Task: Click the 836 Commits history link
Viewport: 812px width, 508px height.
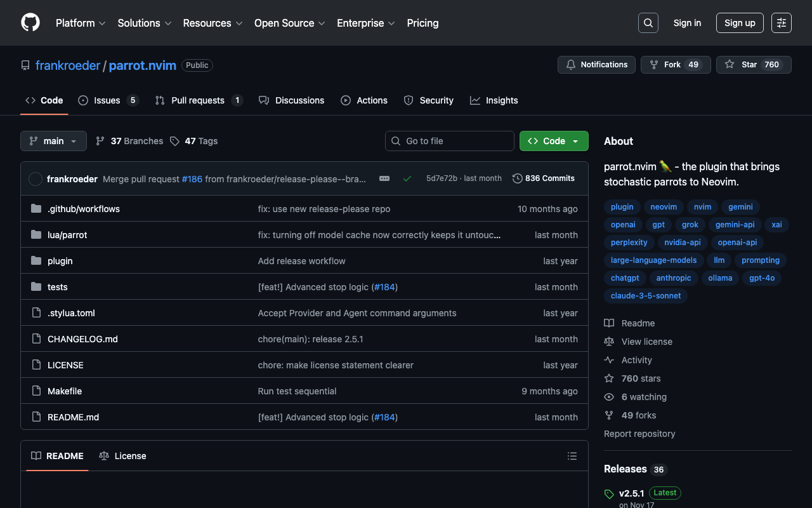Action: (x=544, y=178)
